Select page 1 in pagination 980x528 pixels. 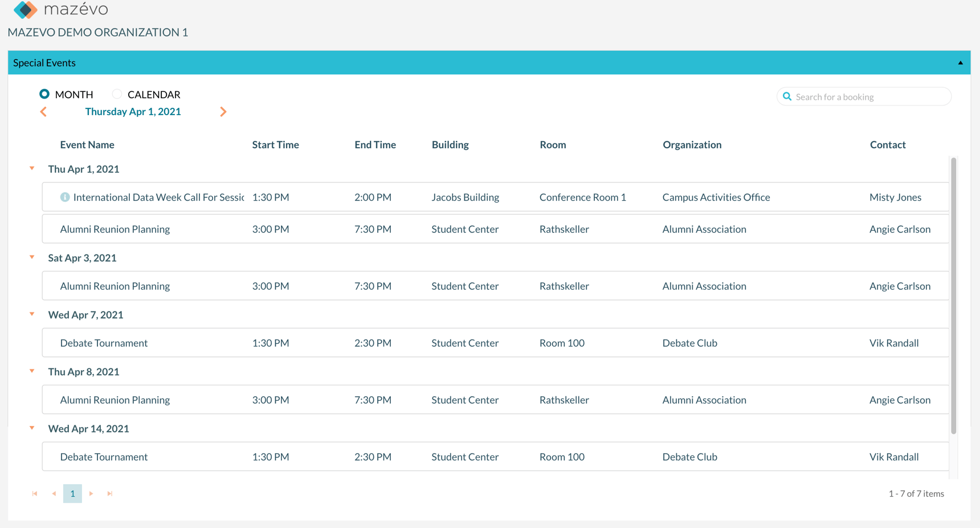click(x=72, y=493)
